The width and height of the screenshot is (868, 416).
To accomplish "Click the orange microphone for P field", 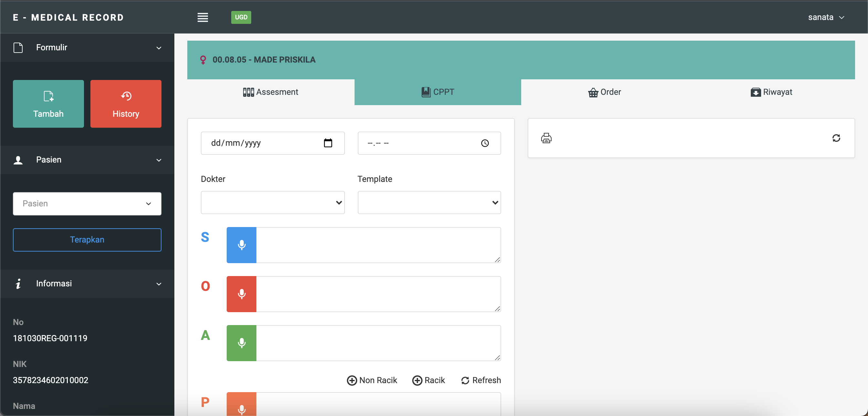I will [x=241, y=407].
